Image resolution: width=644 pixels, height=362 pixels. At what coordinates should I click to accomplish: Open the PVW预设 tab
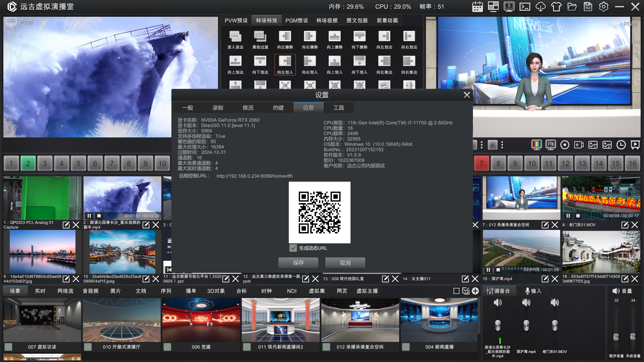pyautogui.click(x=236, y=20)
